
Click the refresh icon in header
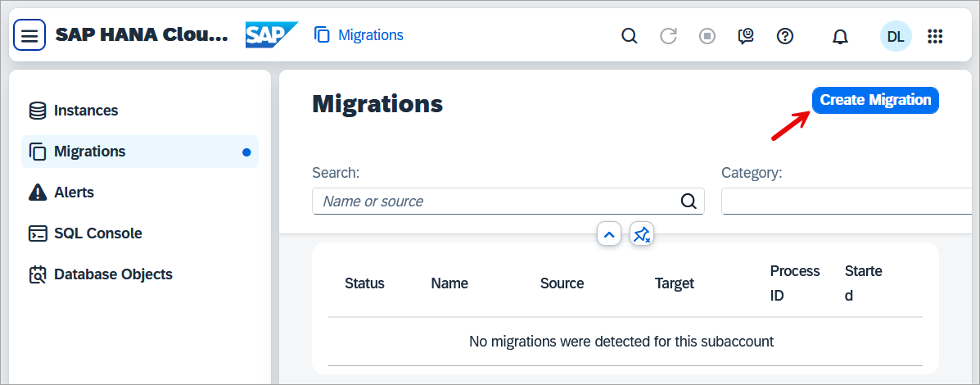click(668, 35)
